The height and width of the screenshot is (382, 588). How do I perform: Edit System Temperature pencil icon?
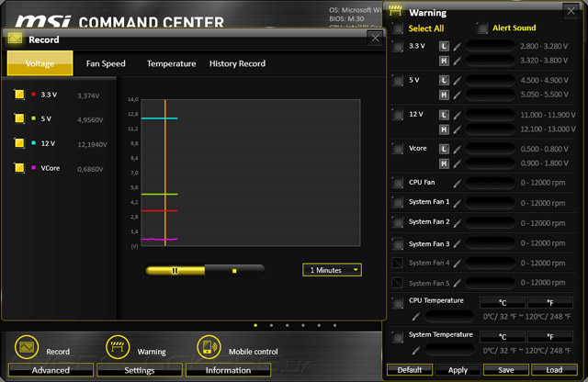(416, 351)
